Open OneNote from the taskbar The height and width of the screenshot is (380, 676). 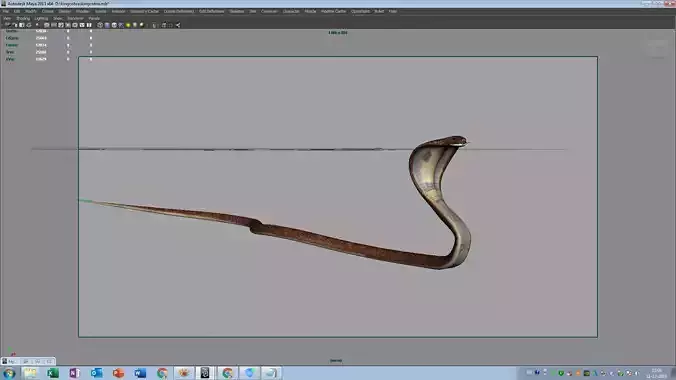pyautogui.click(x=75, y=373)
